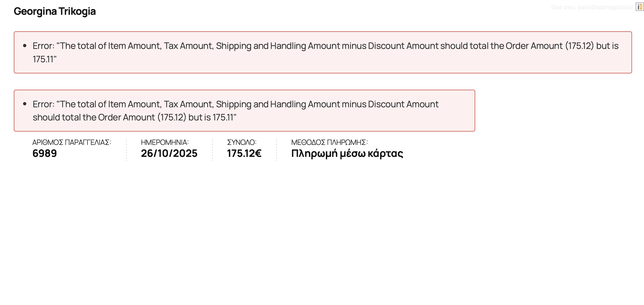Click the iD avatar icon at top right
This screenshot has width=644, height=305.
[x=639, y=7]
